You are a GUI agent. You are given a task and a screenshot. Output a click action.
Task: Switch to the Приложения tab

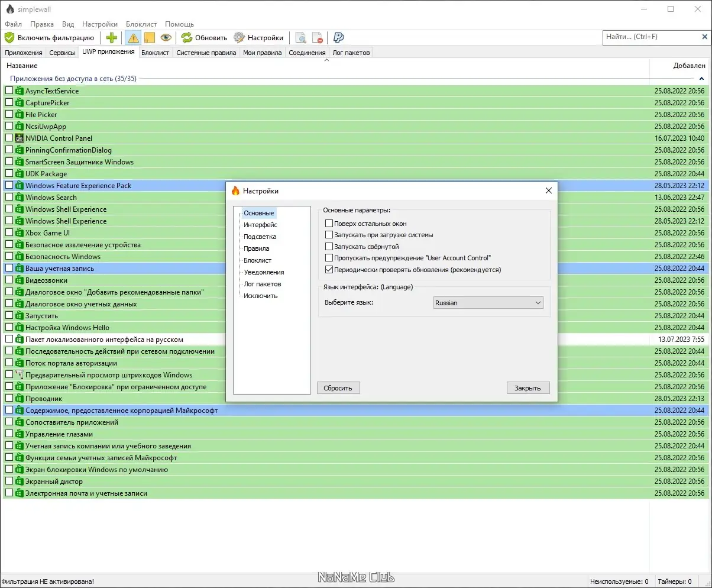click(x=24, y=53)
